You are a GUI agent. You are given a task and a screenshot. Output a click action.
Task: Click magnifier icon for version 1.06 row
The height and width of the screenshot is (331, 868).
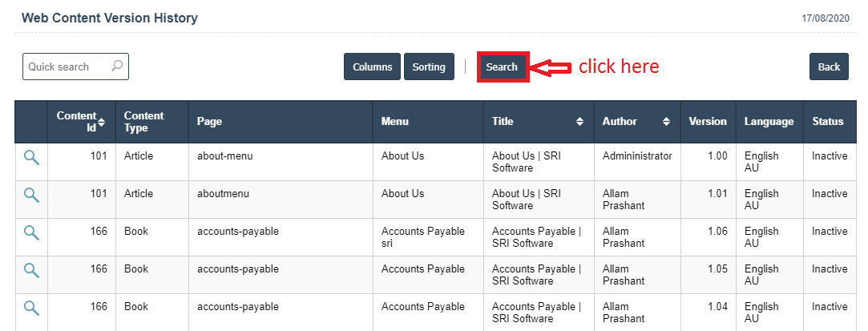click(x=31, y=232)
